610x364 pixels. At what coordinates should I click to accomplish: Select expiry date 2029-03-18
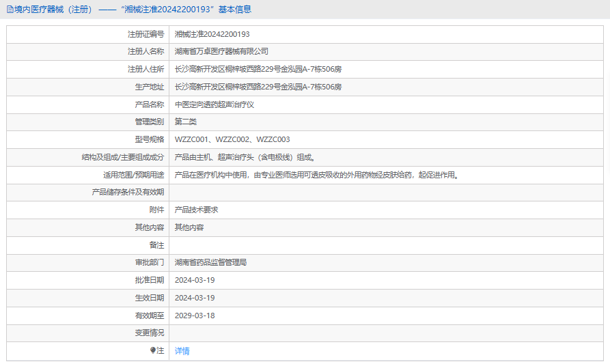click(x=195, y=316)
